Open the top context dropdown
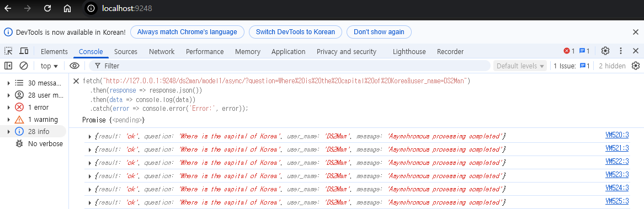 [49, 66]
